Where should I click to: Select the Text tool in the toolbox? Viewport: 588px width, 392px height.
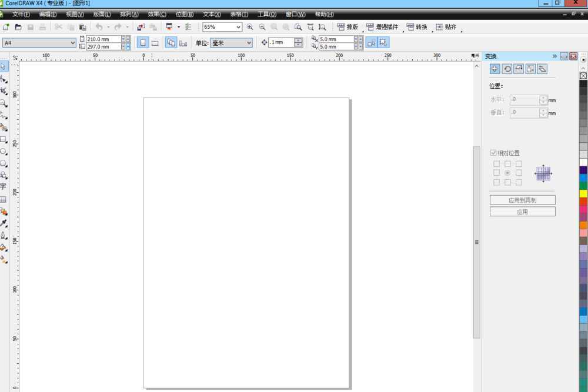[x=4, y=186]
